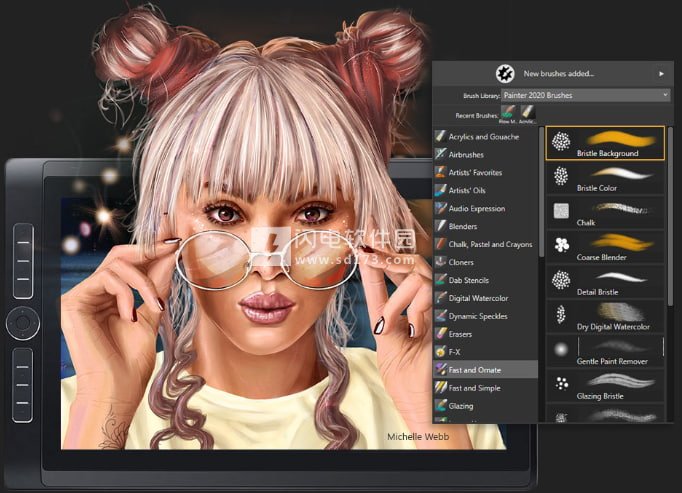Choose the Bristle Background brush variant
Image resolution: width=682 pixels, height=493 pixels.
pos(605,143)
